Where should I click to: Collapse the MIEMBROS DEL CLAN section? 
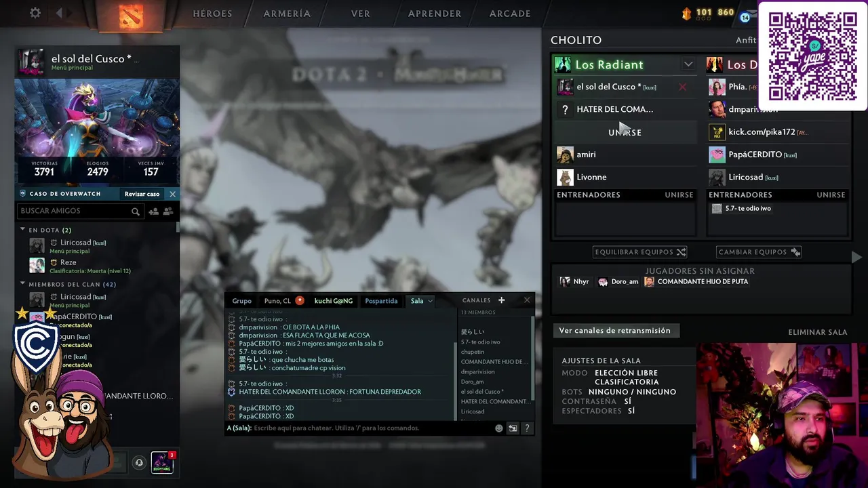[x=22, y=284]
